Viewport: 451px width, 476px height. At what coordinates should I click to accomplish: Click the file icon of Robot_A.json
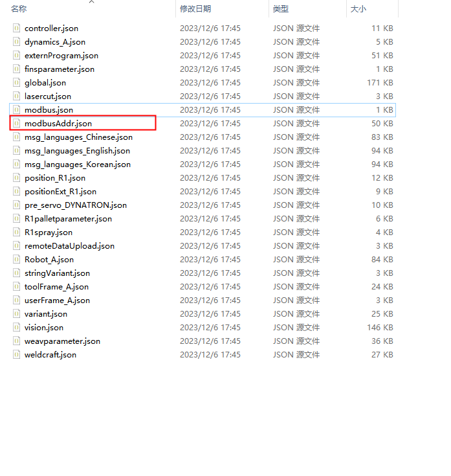[17, 260]
